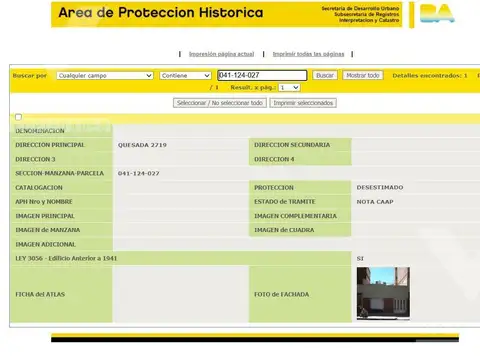Image resolution: width=480 pixels, height=360 pixels.
Task: Click the SI value for Ley 3056
Action: click(360, 258)
